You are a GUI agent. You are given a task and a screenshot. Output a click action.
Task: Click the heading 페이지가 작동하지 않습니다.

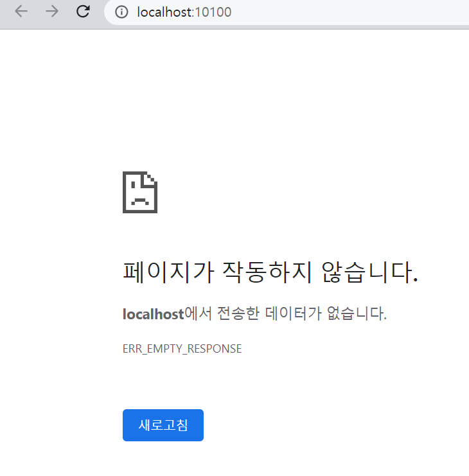[x=270, y=272]
